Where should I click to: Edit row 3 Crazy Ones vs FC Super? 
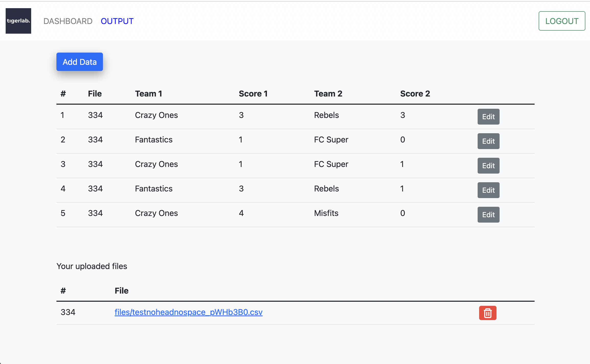488,166
